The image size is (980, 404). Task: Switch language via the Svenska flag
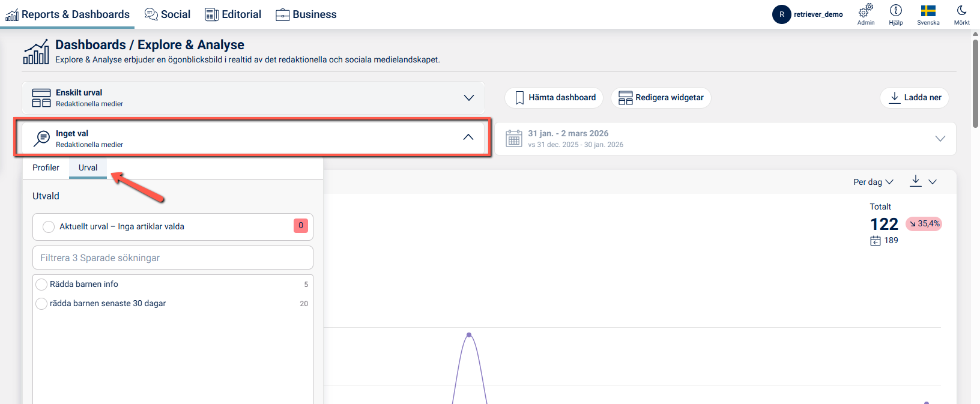928,11
